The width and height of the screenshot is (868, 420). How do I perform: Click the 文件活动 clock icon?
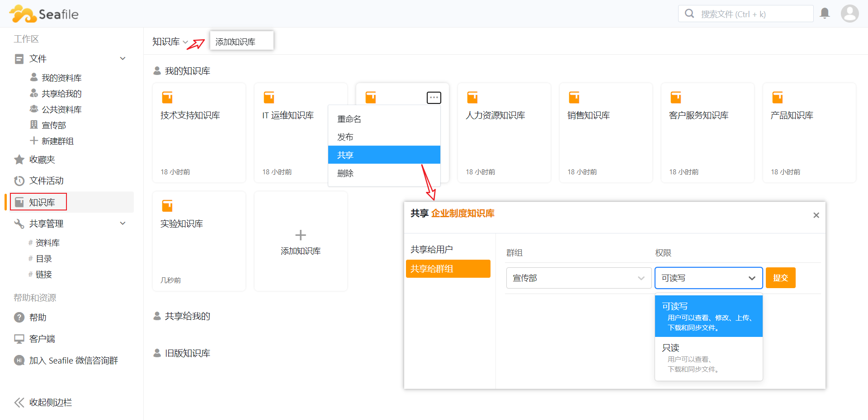pyautogui.click(x=19, y=181)
